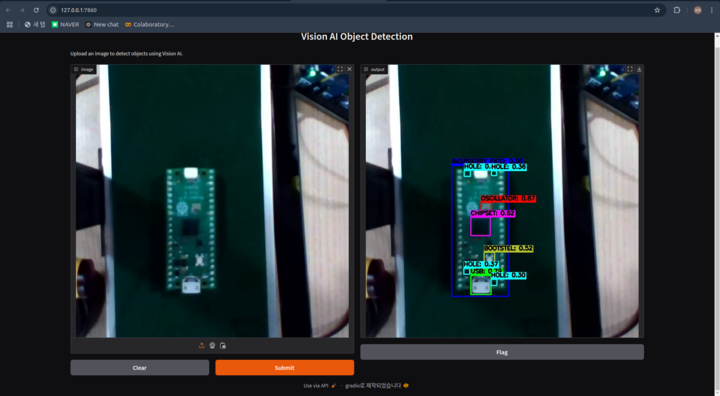Click the page vertical scrollbar
This screenshot has height=396, width=720.
717,214
